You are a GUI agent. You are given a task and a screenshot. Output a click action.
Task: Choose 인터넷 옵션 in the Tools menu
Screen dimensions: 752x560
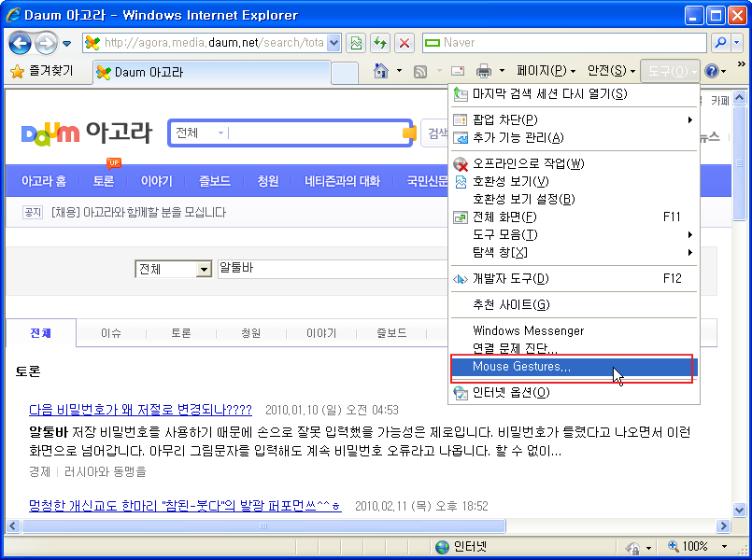coord(510,392)
